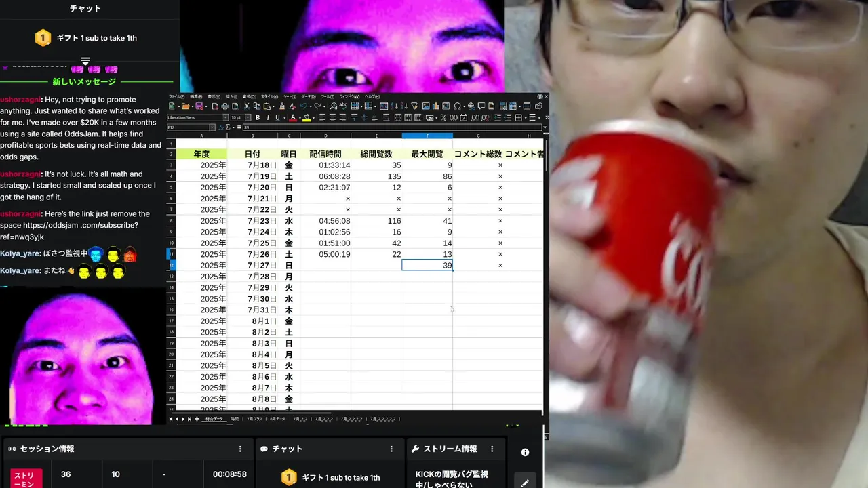
Task: Click the formula input line showing 39
Action: click(392, 127)
